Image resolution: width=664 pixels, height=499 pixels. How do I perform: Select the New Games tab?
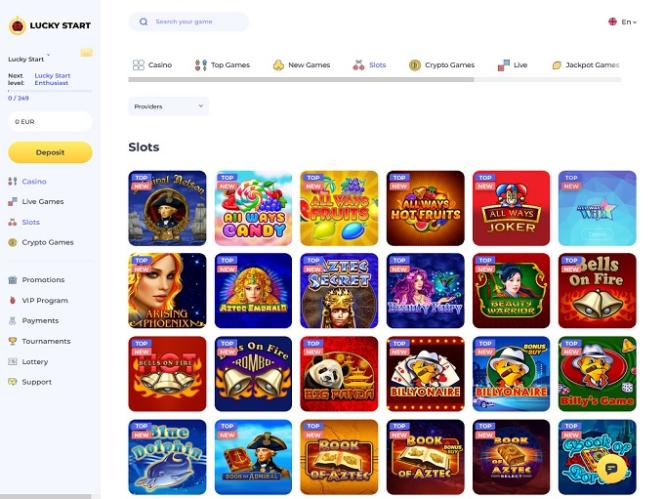pos(302,65)
